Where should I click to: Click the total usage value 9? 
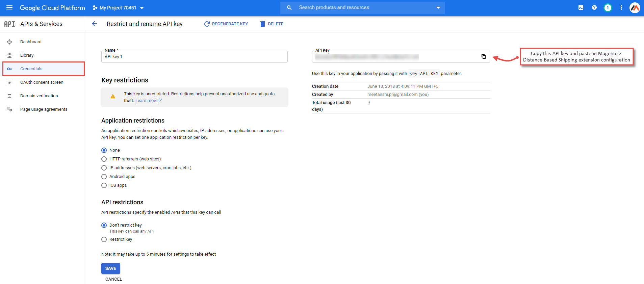click(x=368, y=103)
